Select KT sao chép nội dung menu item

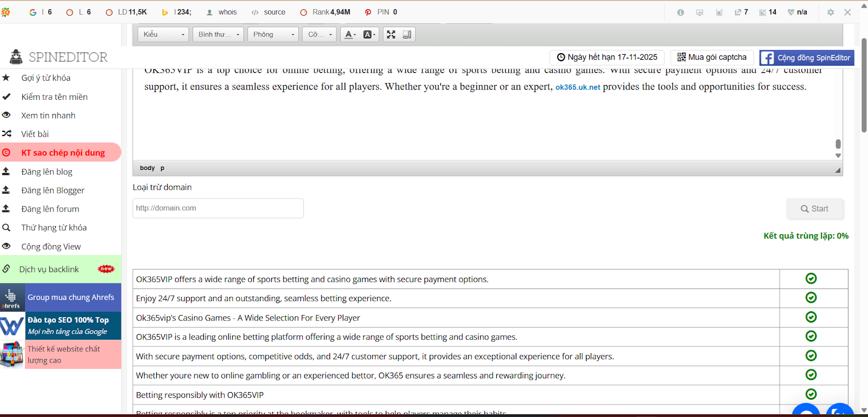click(x=60, y=152)
